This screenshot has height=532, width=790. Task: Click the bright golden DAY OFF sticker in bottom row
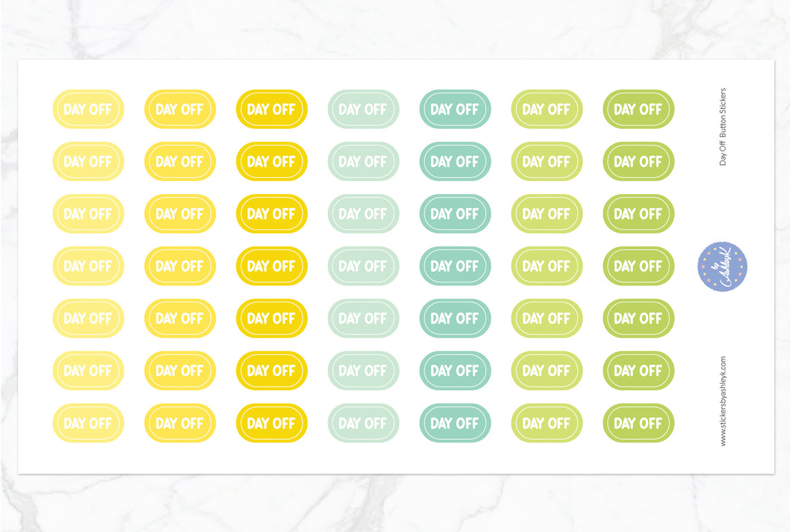point(272,423)
